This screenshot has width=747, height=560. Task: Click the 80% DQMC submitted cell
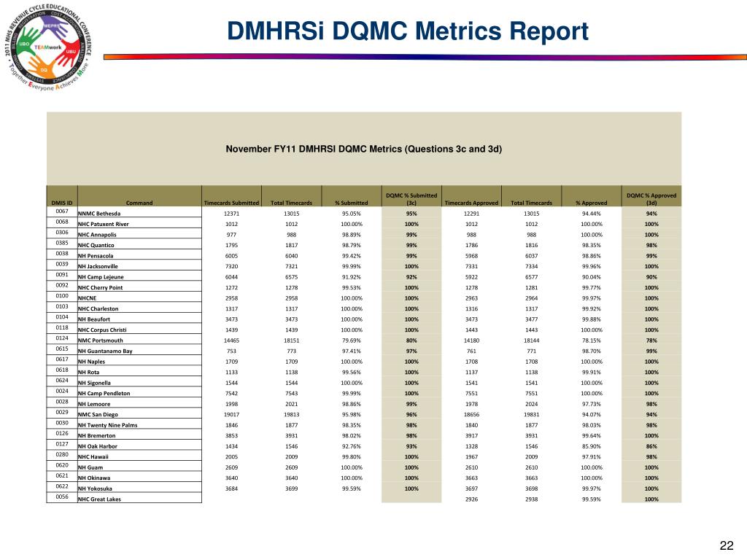pyautogui.click(x=411, y=341)
